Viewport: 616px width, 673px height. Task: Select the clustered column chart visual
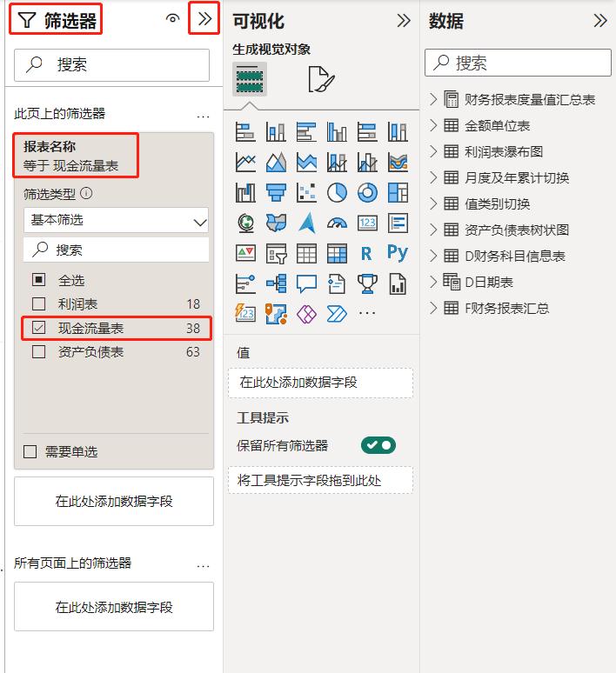coord(337,132)
